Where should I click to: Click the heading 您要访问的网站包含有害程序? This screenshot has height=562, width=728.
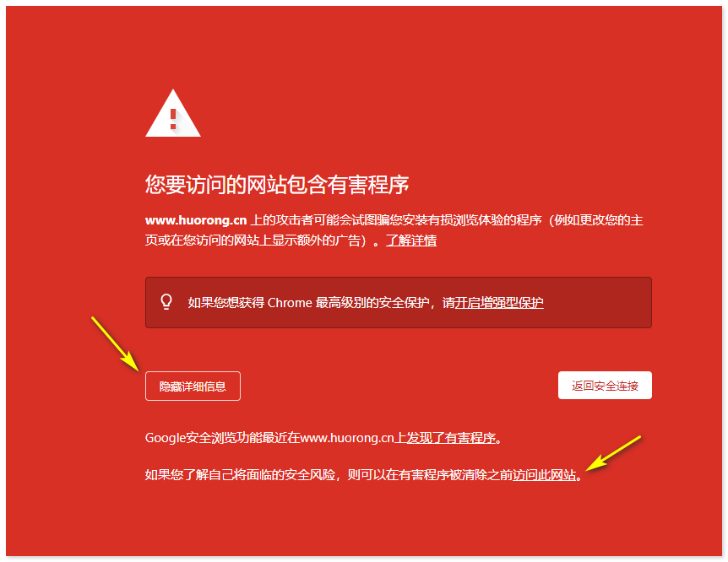pyautogui.click(x=277, y=185)
